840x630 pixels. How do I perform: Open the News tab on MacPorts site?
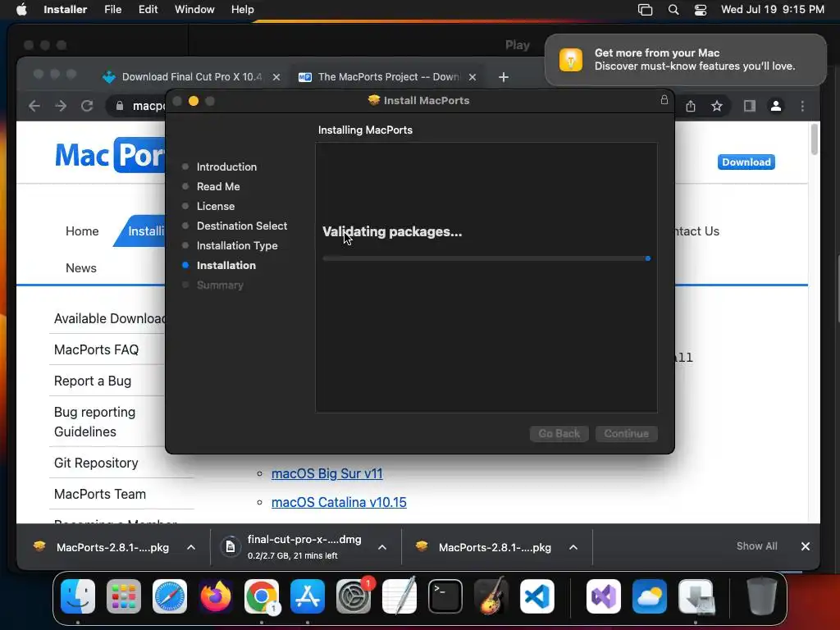(x=81, y=268)
